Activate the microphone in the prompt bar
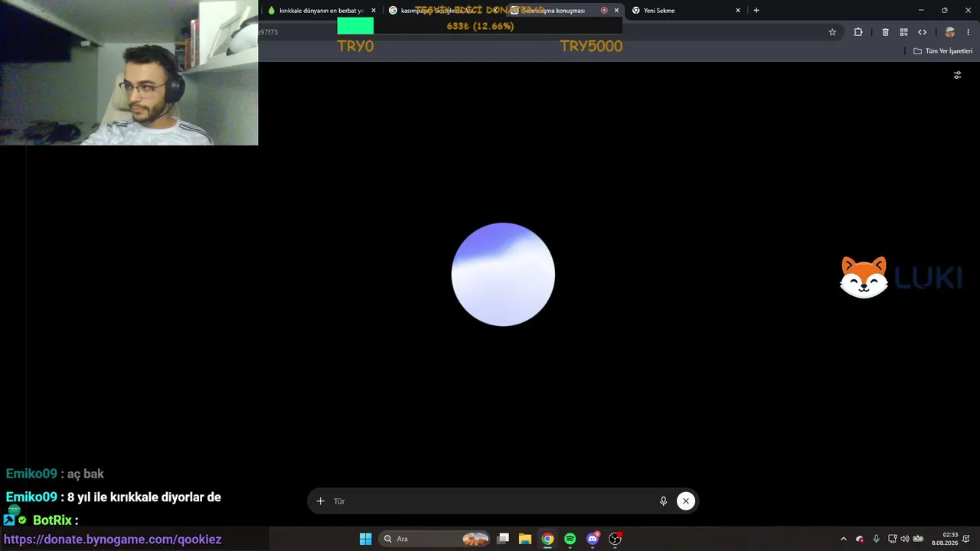The height and width of the screenshot is (551, 980). (x=663, y=501)
